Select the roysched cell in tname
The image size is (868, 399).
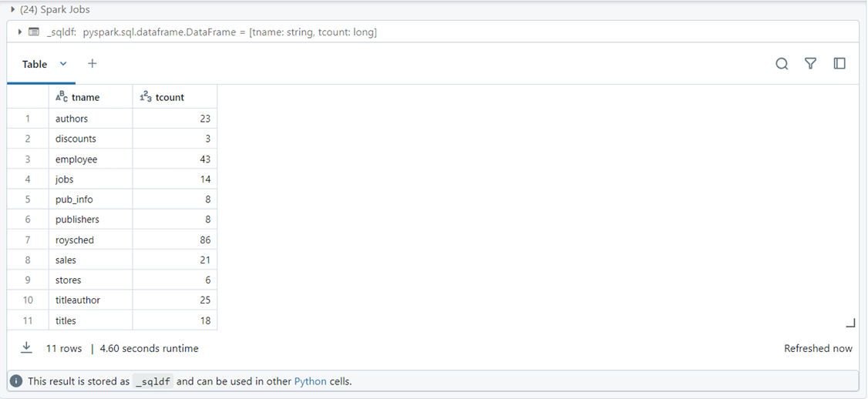(74, 240)
